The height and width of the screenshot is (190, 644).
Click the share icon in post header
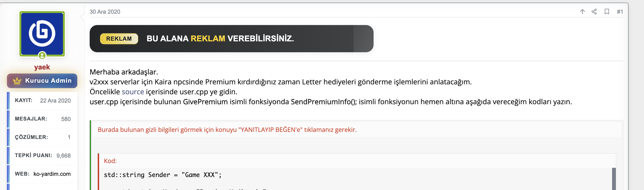tap(594, 12)
